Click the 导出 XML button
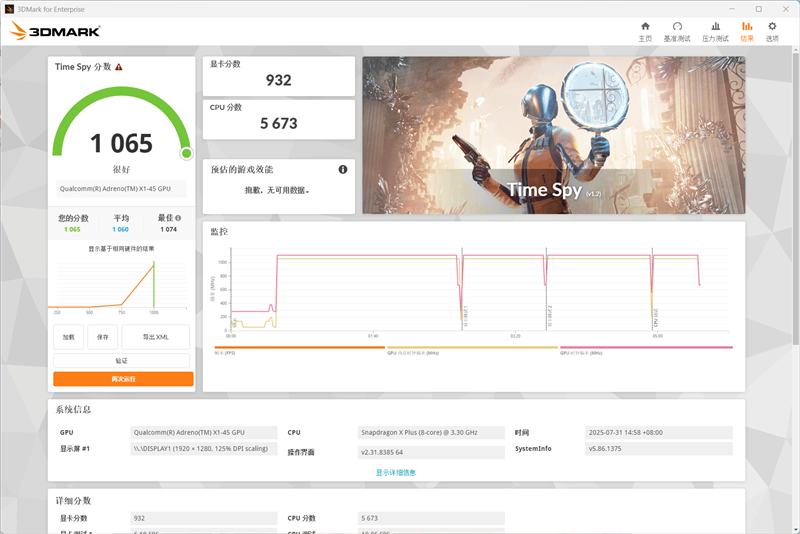This screenshot has width=800, height=534. tap(156, 337)
